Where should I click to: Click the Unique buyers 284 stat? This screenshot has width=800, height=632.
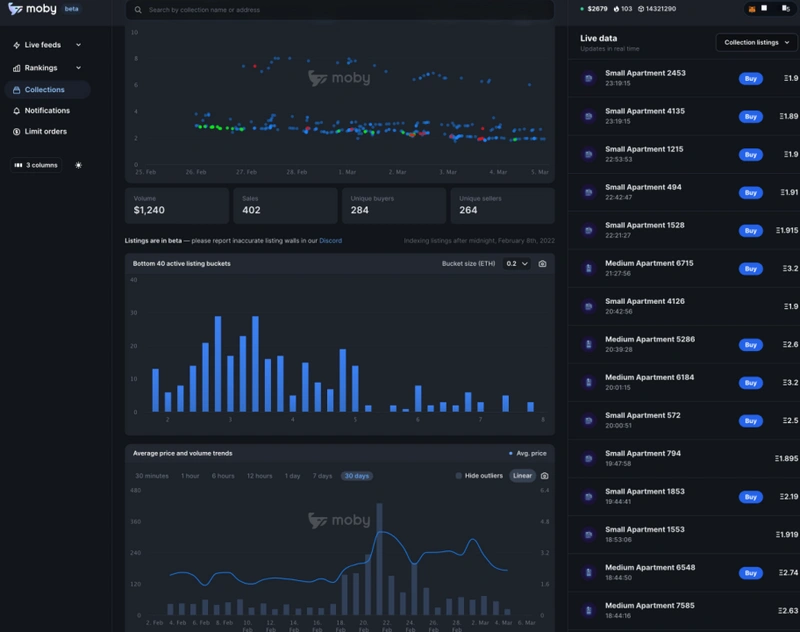[394, 206]
